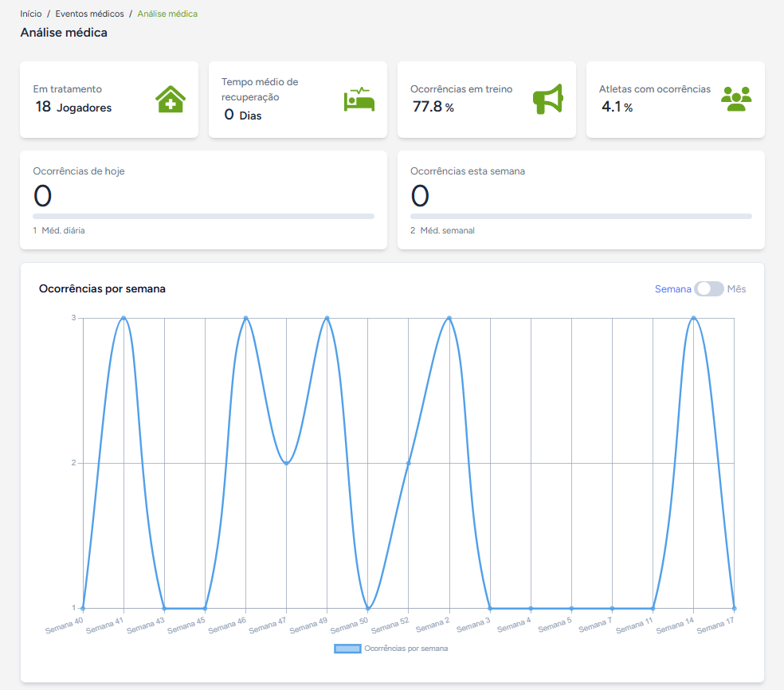Click the athletes group people icon
The height and width of the screenshot is (690, 784).
click(x=736, y=99)
